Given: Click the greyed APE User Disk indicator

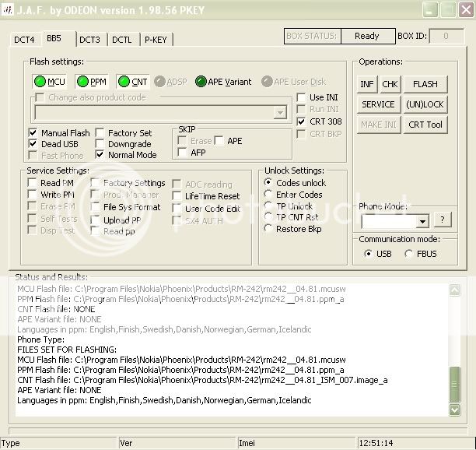Looking at the screenshot, I should [293, 82].
